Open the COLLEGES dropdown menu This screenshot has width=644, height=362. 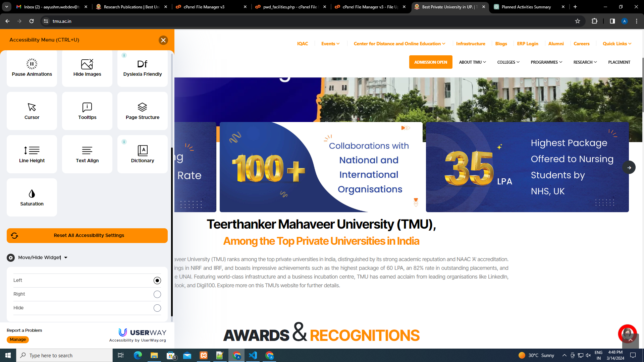(x=508, y=62)
